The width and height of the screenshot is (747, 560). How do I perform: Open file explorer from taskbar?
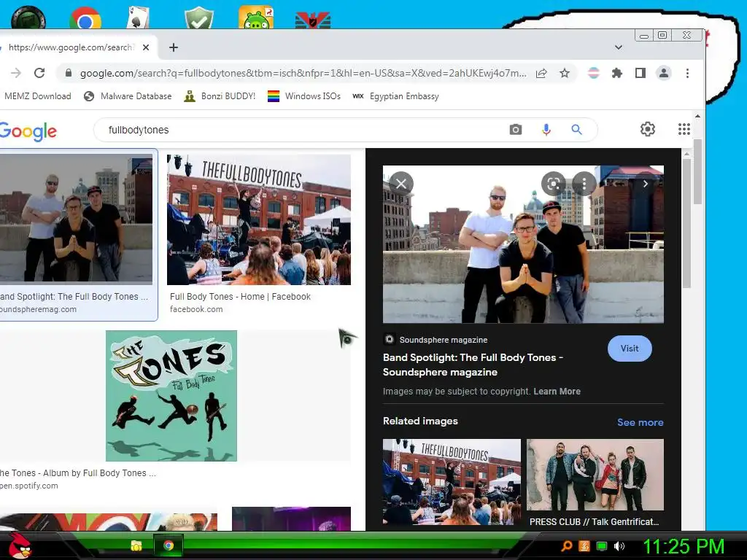[136, 545]
